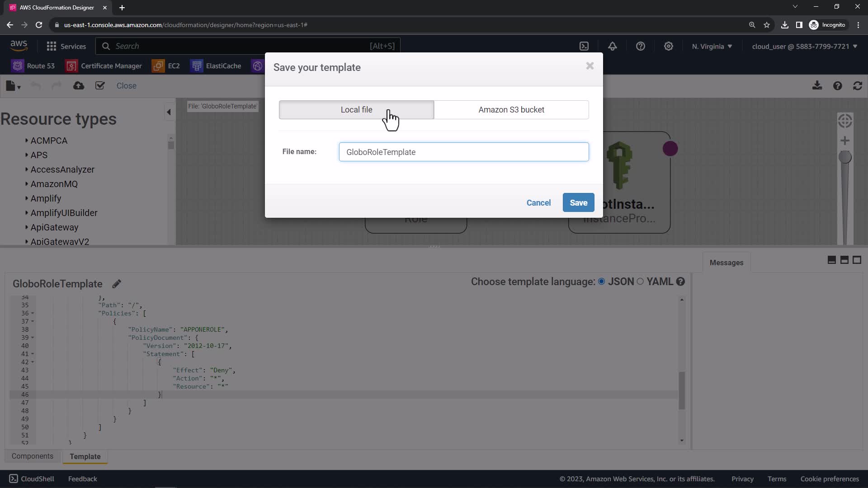
Task: Click the upload template cloud icon
Action: tap(79, 86)
